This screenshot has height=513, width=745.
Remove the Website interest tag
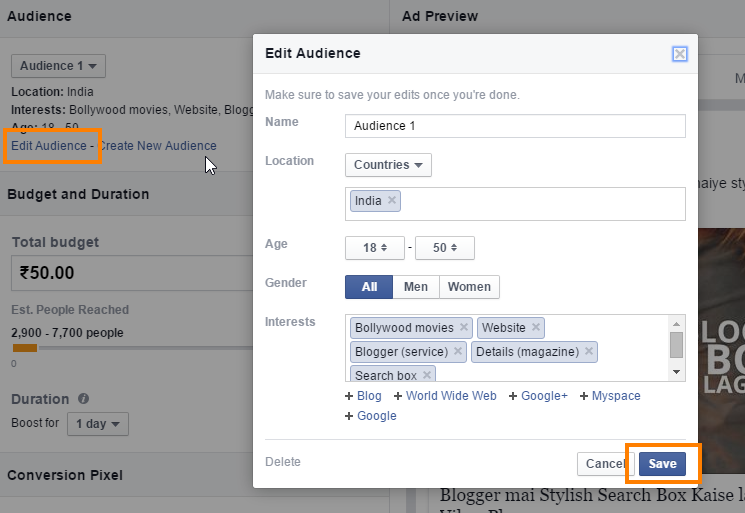click(535, 327)
